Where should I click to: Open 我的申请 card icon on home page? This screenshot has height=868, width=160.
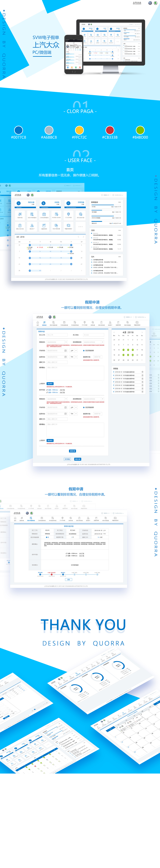19,203
